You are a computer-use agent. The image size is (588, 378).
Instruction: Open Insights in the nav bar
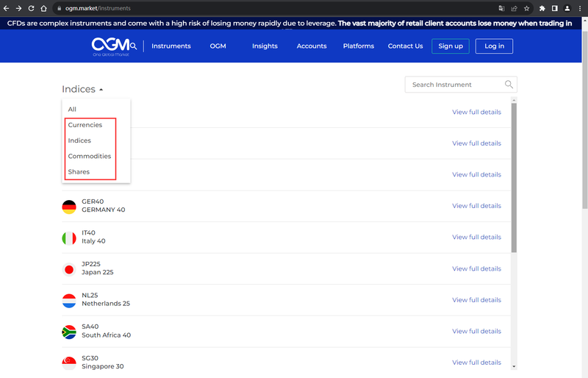pyautogui.click(x=265, y=46)
